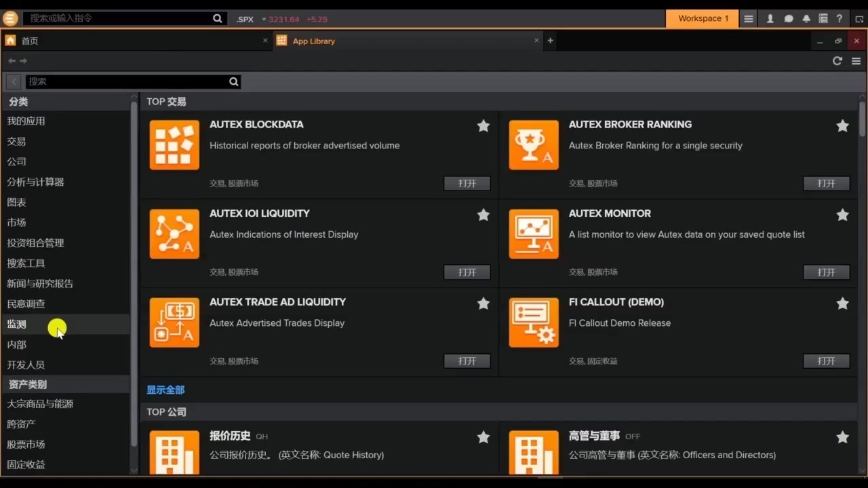This screenshot has height=488, width=868.
Task: Refresh the App Library page
Action: pyautogui.click(x=837, y=61)
